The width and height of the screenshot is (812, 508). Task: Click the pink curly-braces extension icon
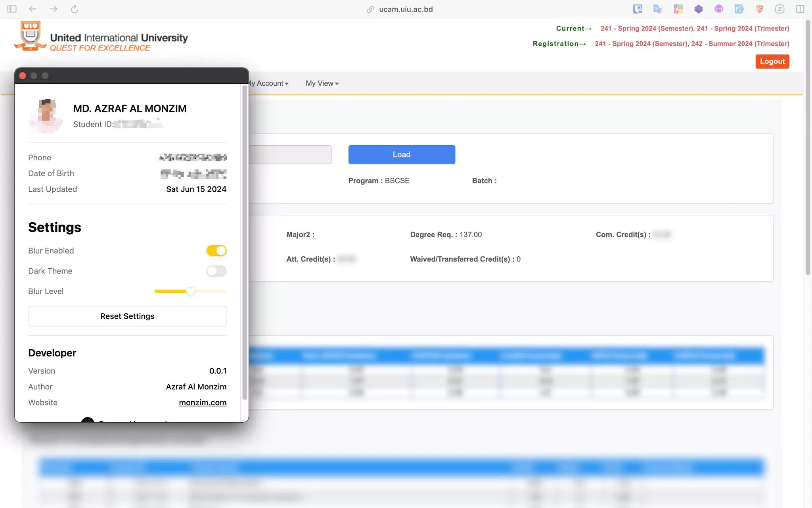coord(719,9)
